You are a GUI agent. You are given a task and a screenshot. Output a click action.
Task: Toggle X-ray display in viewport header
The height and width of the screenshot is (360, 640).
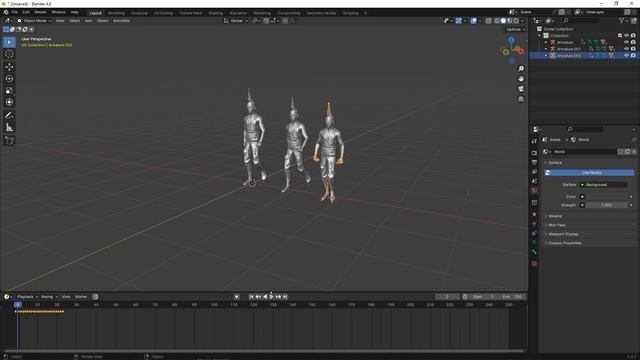488,20
